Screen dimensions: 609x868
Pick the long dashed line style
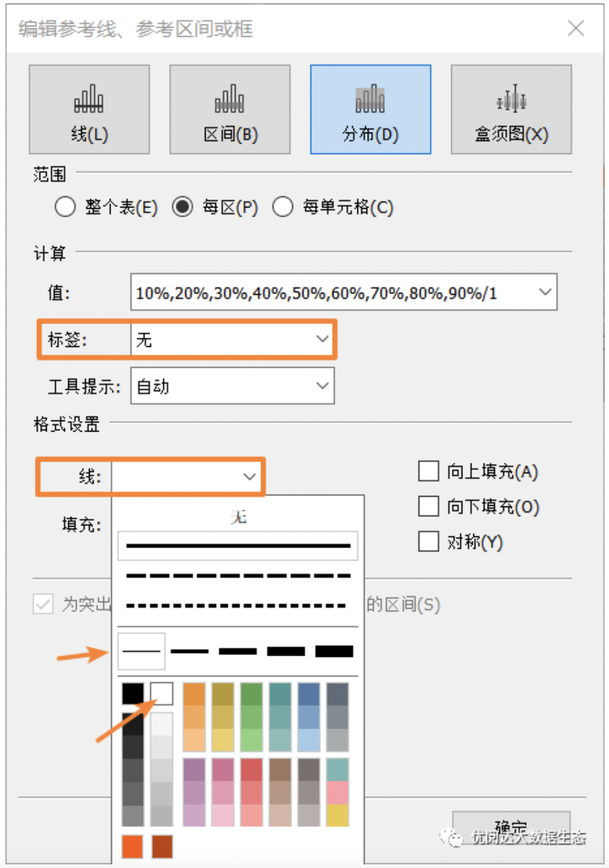238,576
